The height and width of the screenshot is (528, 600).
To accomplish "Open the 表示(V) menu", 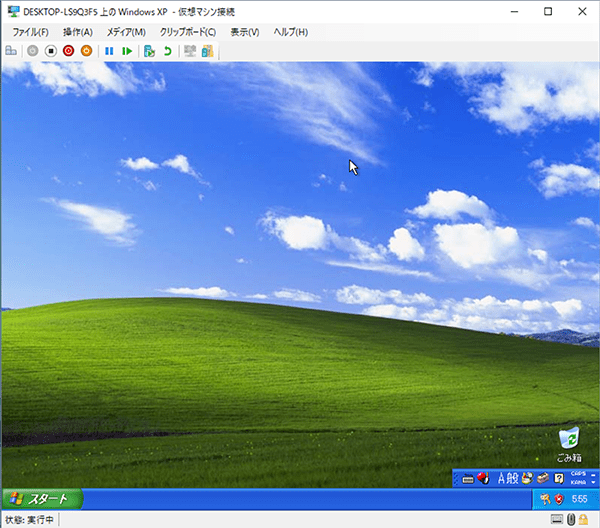I will 245,32.
